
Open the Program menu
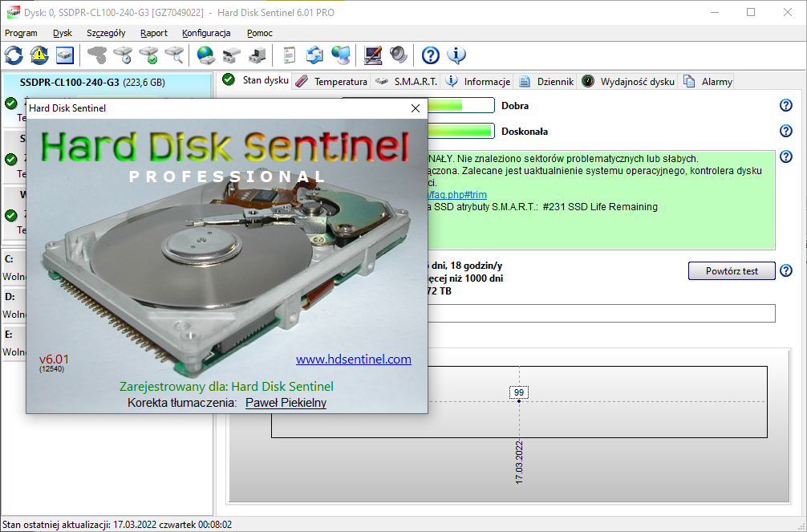click(21, 33)
